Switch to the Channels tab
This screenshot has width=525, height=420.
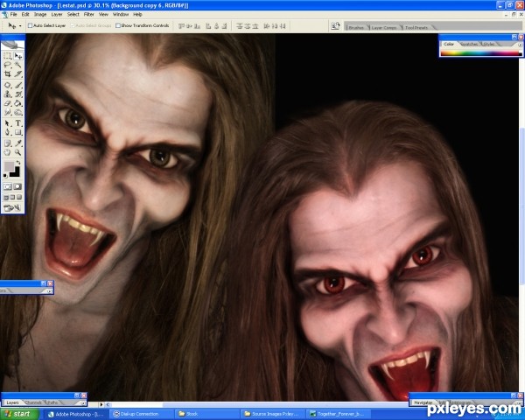(33, 402)
